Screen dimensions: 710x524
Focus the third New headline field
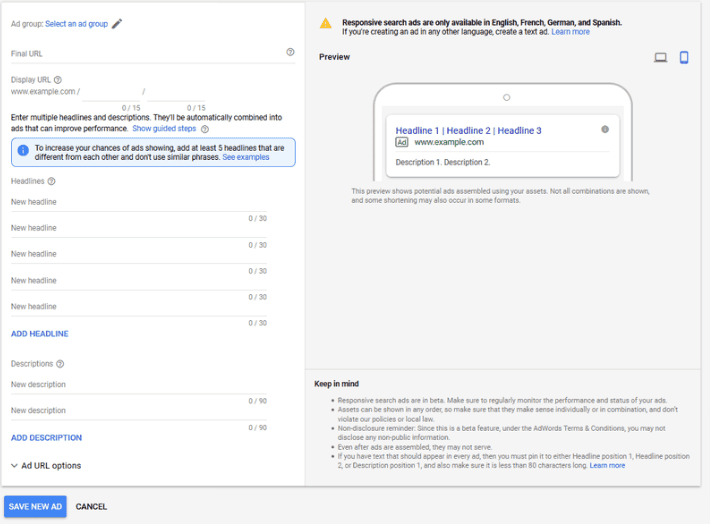tap(139, 255)
